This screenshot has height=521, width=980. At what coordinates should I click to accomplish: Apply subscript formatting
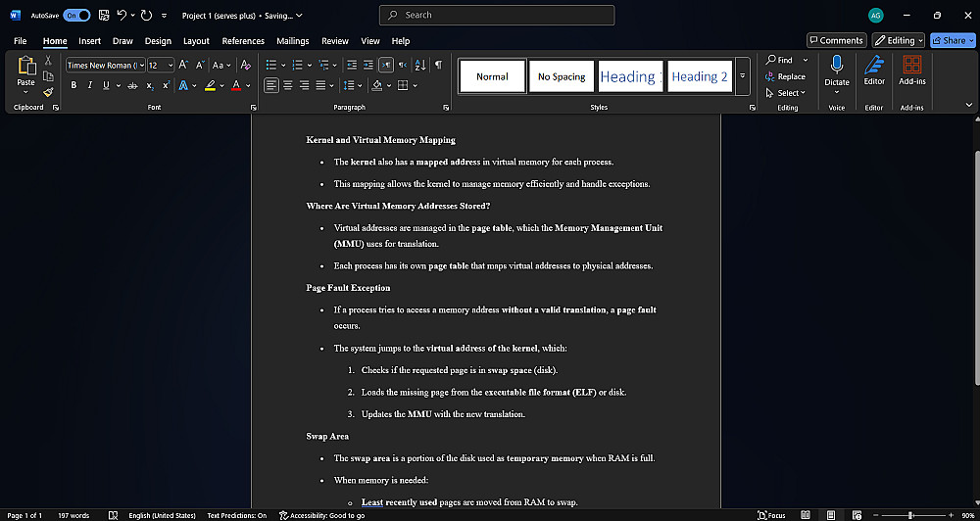[x=150, y=85]
